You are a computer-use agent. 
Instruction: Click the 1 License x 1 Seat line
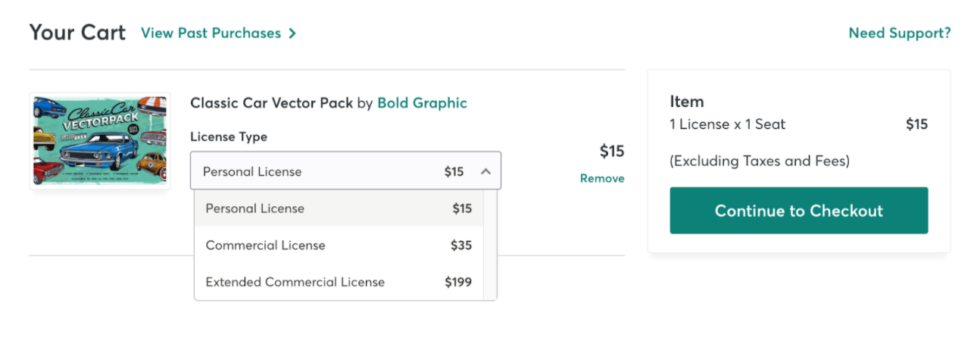tap(728, 124)
